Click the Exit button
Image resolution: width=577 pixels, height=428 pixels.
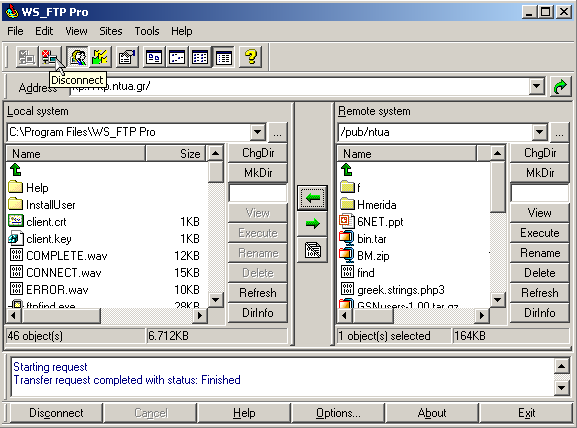[526, 413]
